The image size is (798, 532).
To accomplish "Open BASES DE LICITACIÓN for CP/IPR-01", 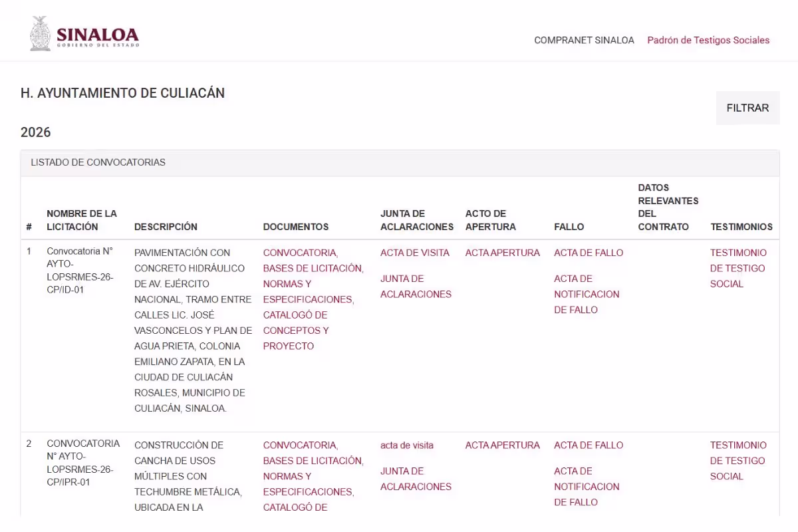I will 313,460.
